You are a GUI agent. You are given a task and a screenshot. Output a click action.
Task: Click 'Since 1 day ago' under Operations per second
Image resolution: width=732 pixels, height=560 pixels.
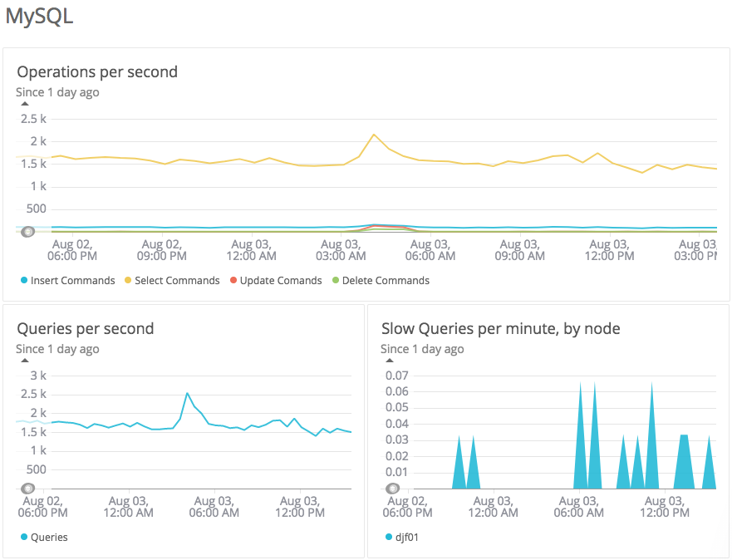click(57, 92)
